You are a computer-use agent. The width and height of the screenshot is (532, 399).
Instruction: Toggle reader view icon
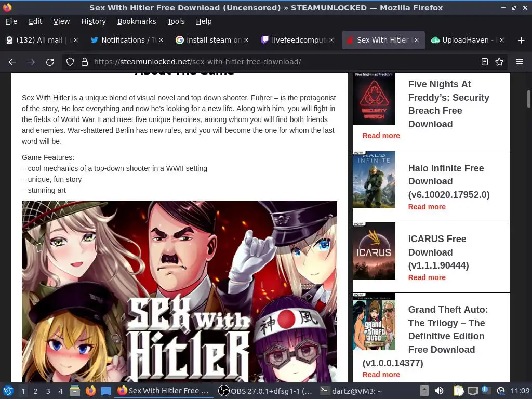point(485,62)
